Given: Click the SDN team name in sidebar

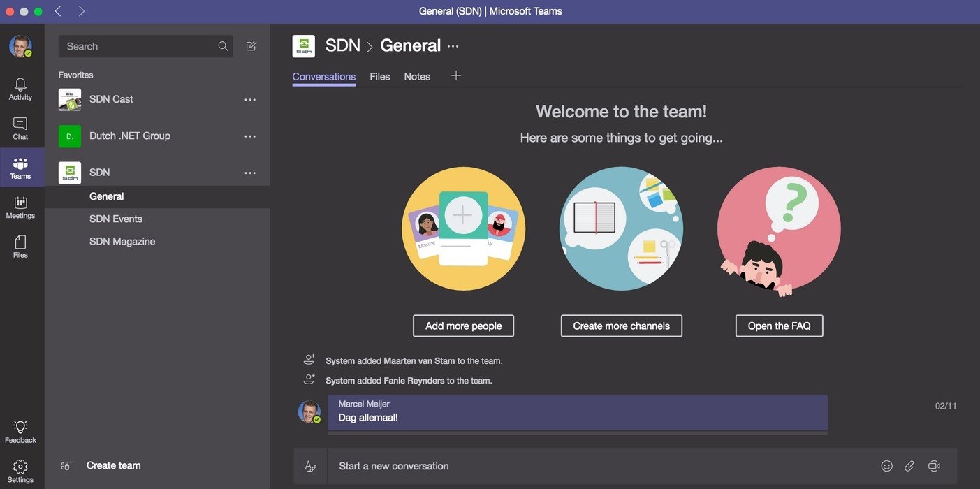Looking at the screenshot, I should (100, 173).
